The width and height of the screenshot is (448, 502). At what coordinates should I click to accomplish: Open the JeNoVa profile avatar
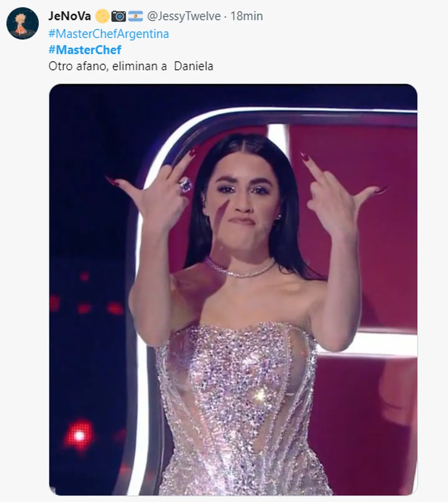pos(22,23)
